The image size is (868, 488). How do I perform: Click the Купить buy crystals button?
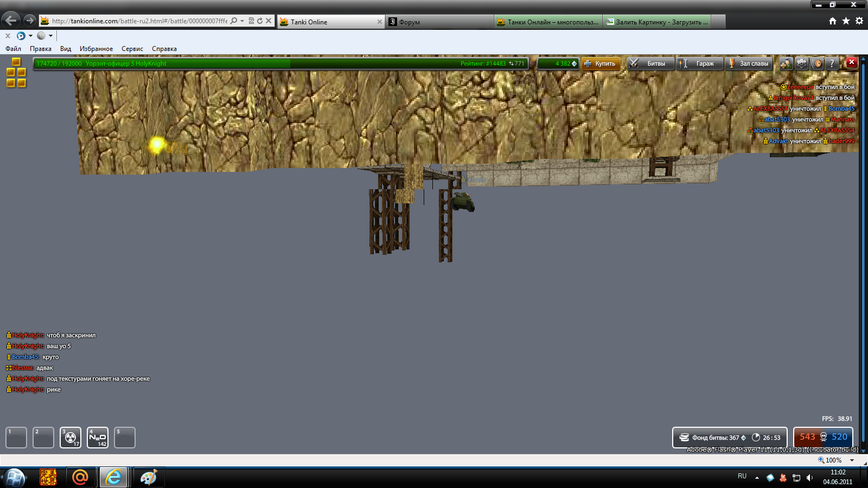pyautogui.click(x=601, y=63)
